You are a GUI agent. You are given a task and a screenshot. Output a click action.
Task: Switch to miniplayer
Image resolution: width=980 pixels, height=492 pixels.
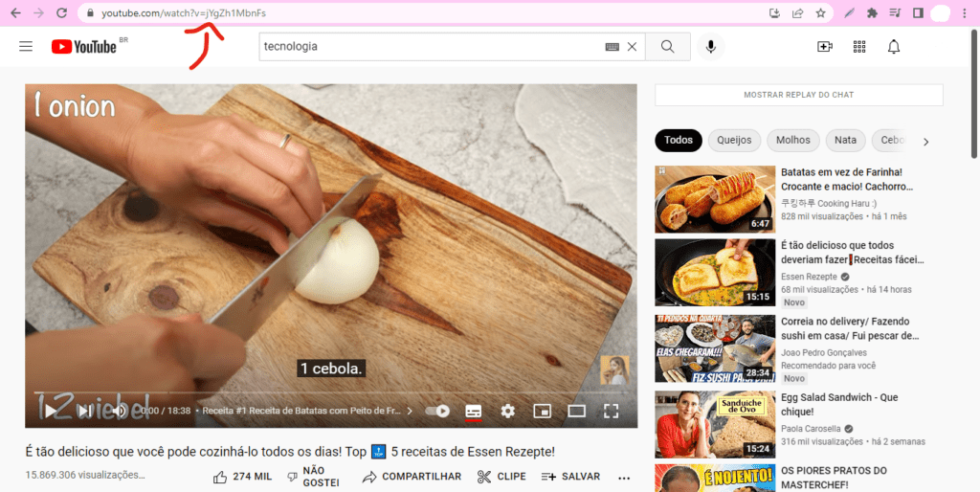542,411
